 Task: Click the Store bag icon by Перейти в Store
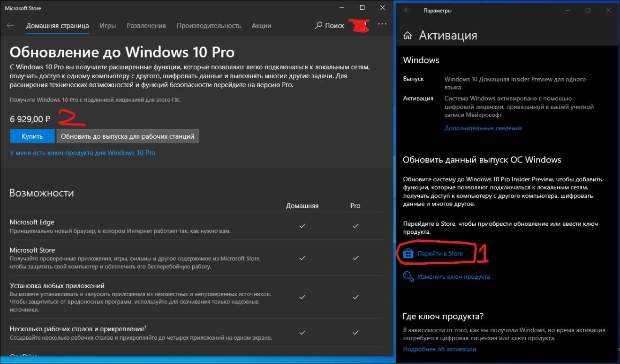click(x=408, y=253)
